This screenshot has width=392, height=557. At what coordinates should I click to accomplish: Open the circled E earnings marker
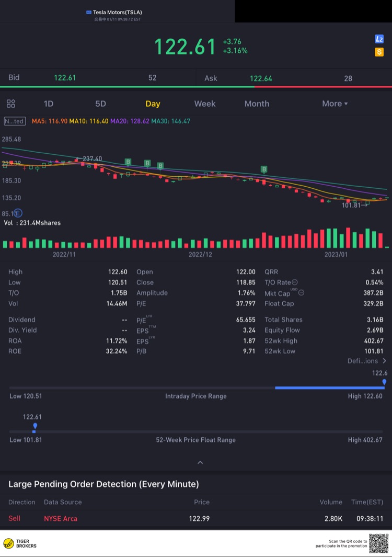pos(18,213)
